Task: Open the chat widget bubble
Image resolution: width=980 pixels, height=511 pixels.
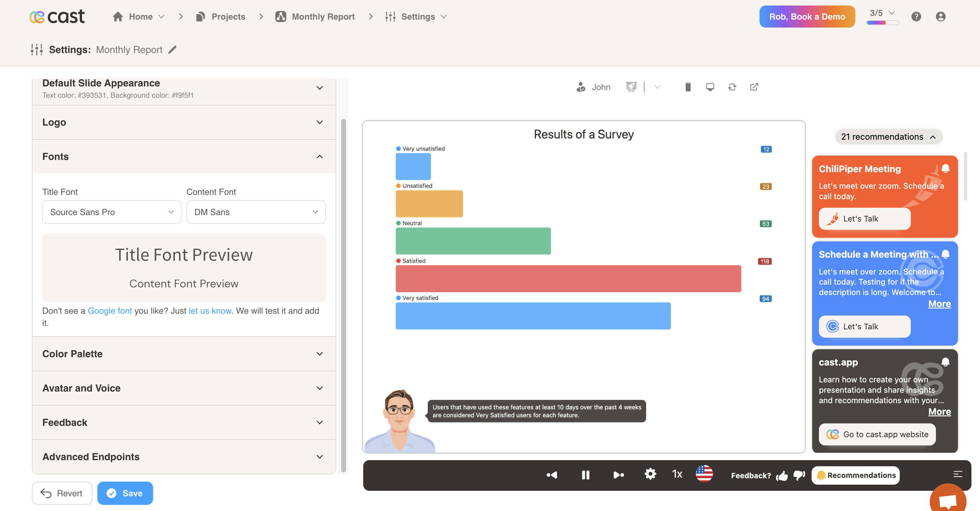Action: point(948,500)
